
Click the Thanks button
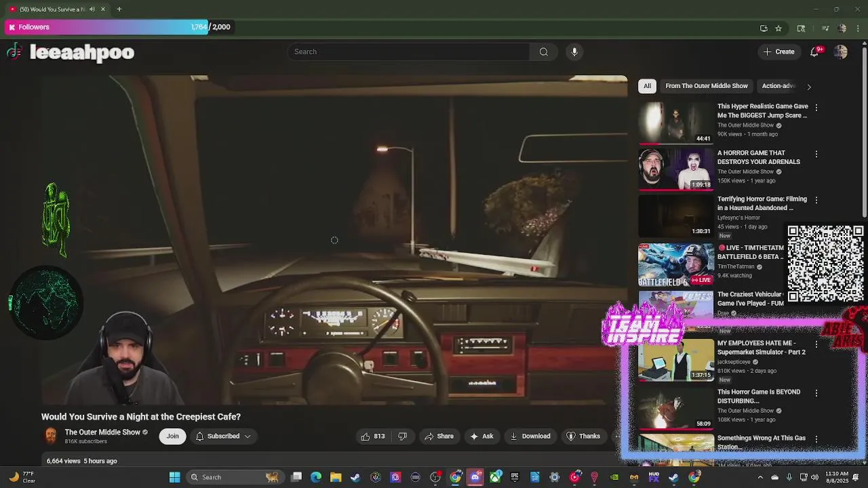pos(583,436)
